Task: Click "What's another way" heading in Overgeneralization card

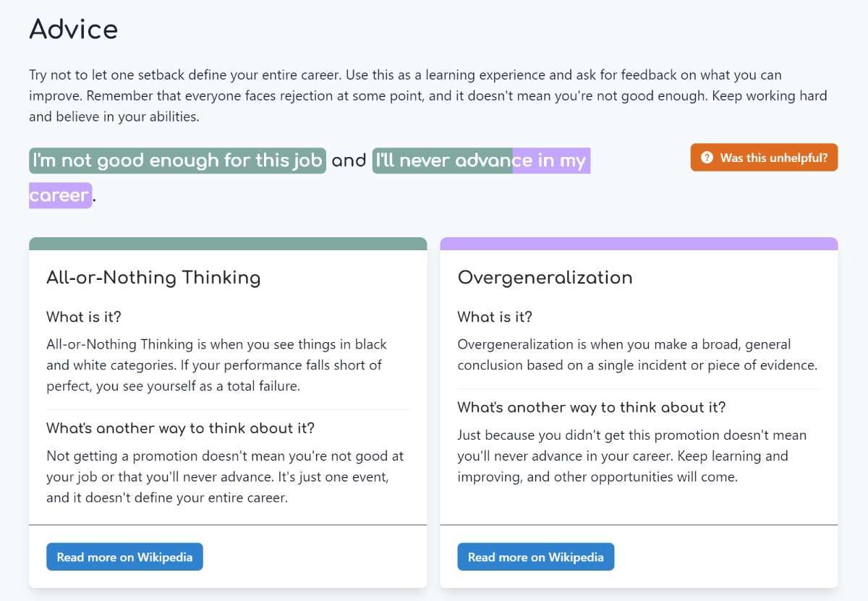Action: coord(591,407)
